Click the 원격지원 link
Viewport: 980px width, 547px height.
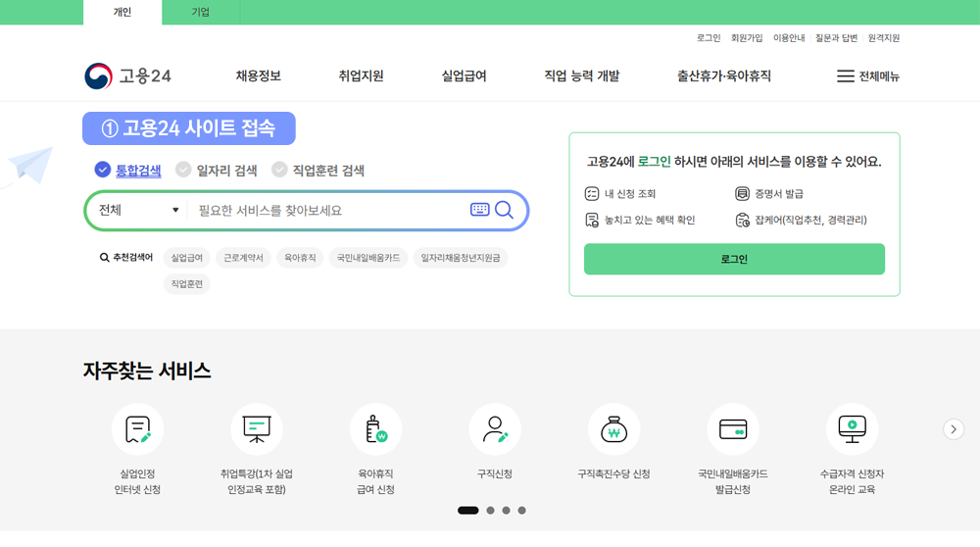pyautogui.click(x=884, y=38)
